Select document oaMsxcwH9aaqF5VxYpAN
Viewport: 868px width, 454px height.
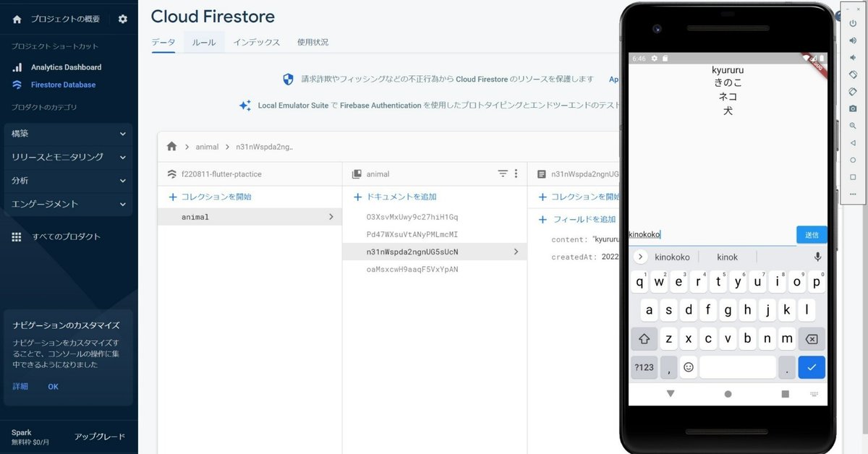412,269
